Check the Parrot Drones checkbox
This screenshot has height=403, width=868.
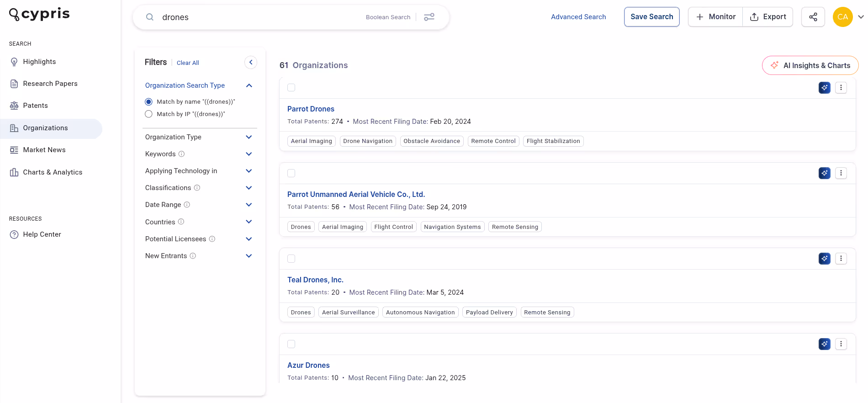(291, 88)
